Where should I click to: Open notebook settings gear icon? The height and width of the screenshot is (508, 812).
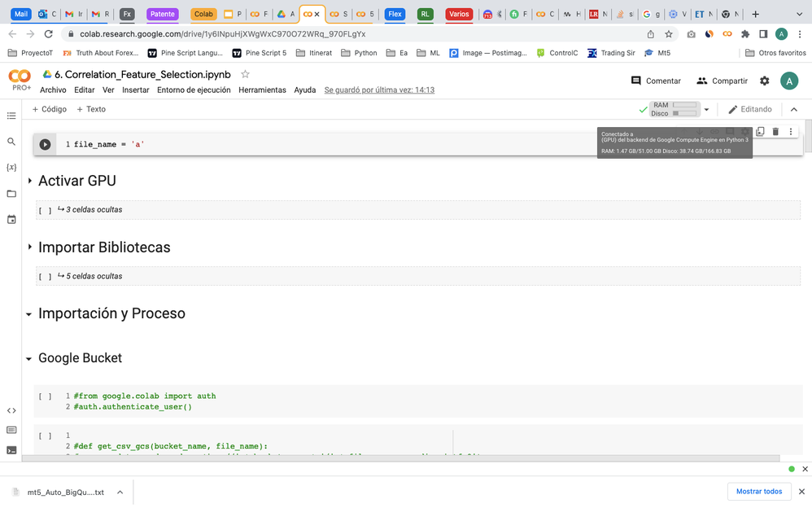(764, 81)
